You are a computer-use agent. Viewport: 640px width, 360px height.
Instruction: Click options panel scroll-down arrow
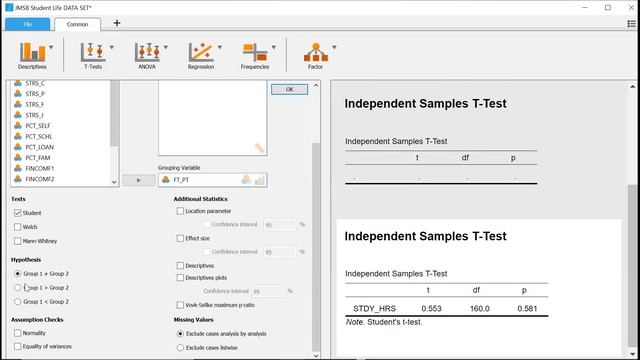(316, 356)
